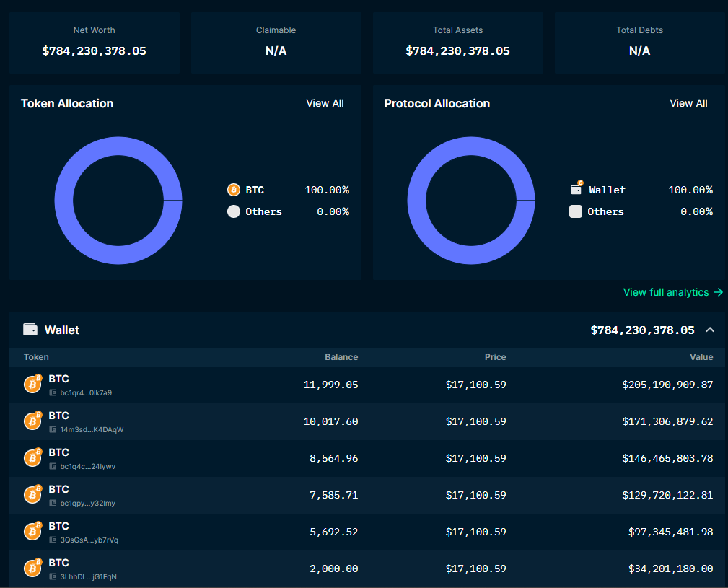
Task: Click the Others square swatch in Protocol Allocation
Action: pos(576,211)
